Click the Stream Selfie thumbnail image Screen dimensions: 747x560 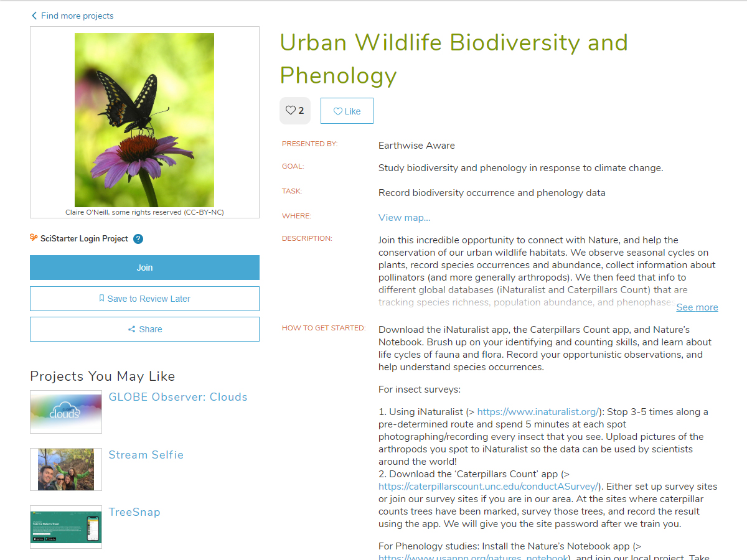pyautogui.click(x=66, y=469)
